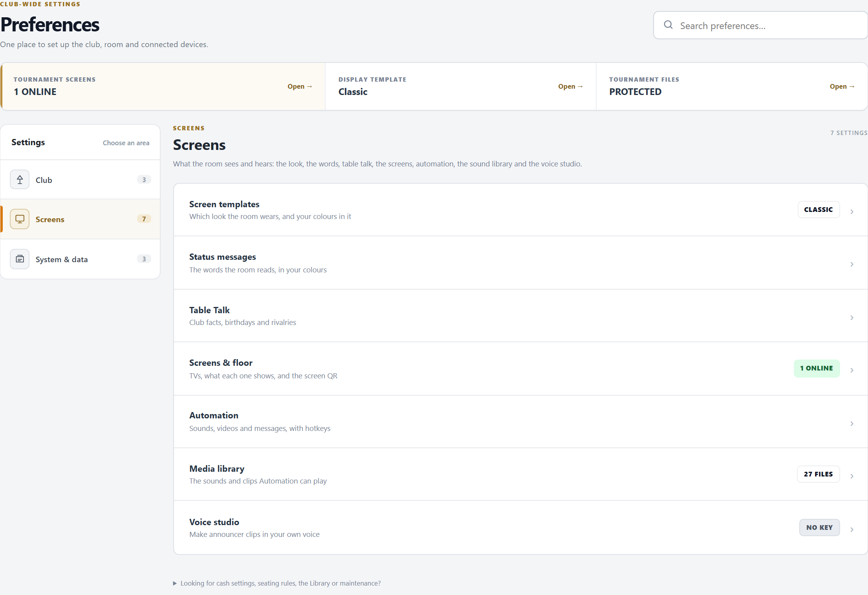Image resolution: width=868 pixels, height=595 pixels.
Task: Open the Tournament Screens card
Action: coord(163,86)
